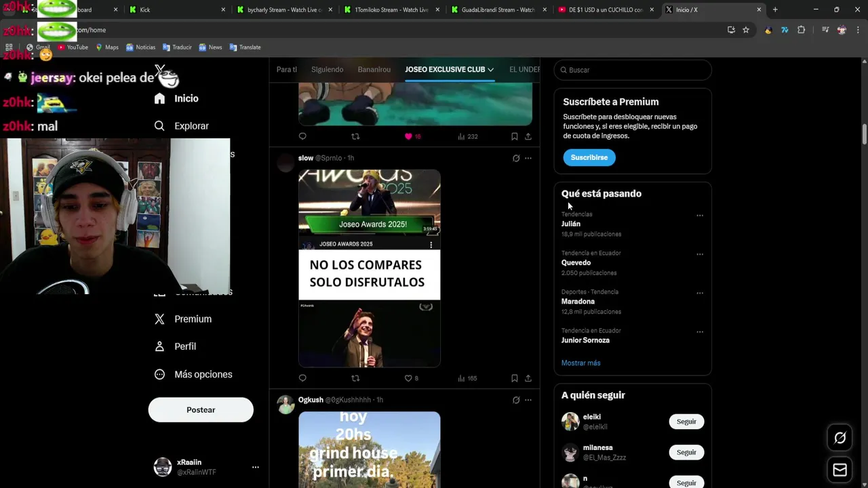868x488 pixels.
Task: Open the Joseo Awards 2025 image
Action: pyautogui.click(x=370, y=268)
